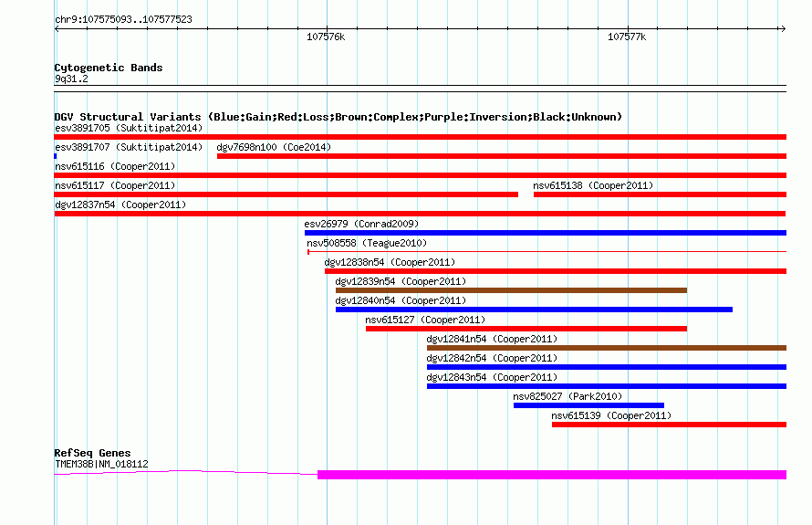Click the dgv12837n54 (Cooper2011) label
Image resolution: width=812 pixels, height=525 pixels.
[120, 205]
